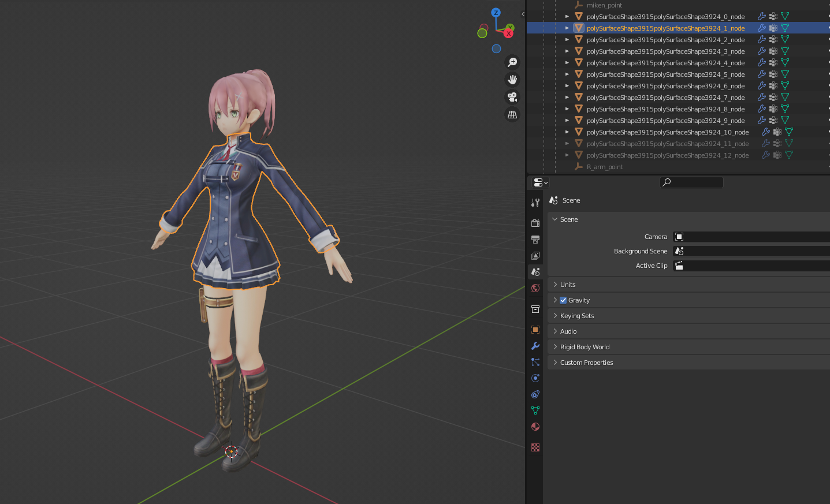Open the Output properties tab
830x504 pixels.
[535, 239]
